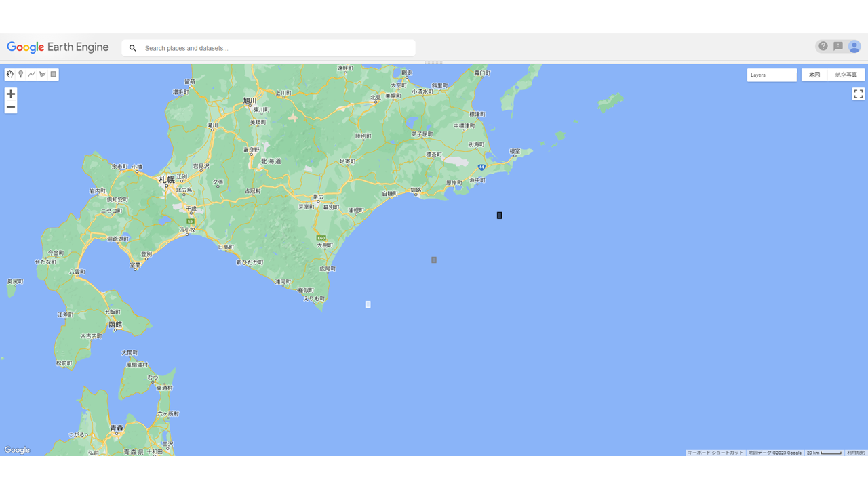The width and height of the screenshot is (868, 488).
Task: Click the Google Earth Engine logo
Action: 58,47
